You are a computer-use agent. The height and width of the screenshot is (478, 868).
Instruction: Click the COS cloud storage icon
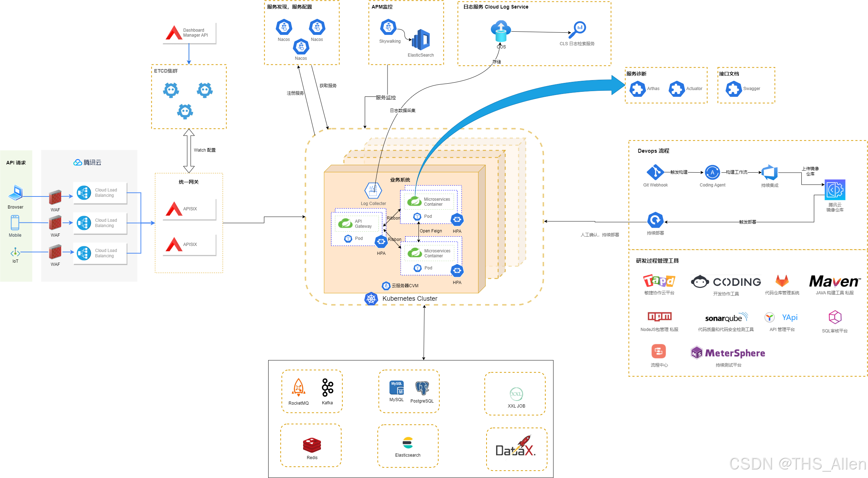pyautogui.click(x=501, y=31)
